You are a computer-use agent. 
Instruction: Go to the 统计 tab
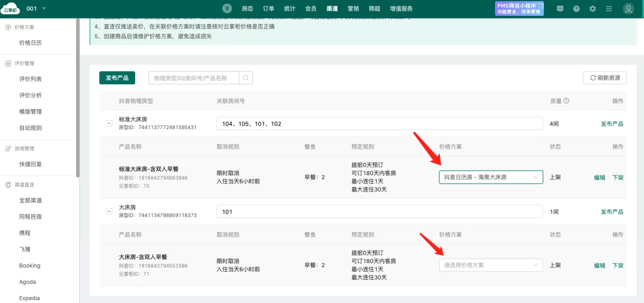click(x=290, y=9)
